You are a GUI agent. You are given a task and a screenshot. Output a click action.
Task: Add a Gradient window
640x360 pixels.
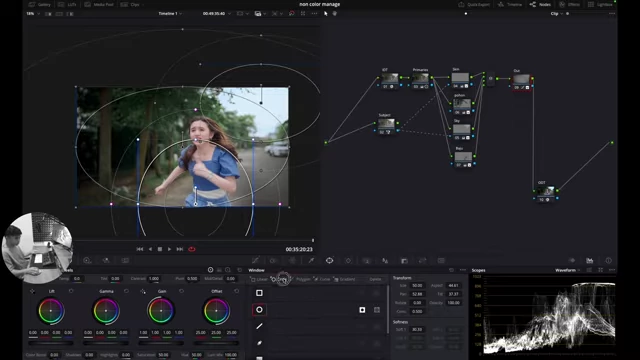(x=344, y=280)
